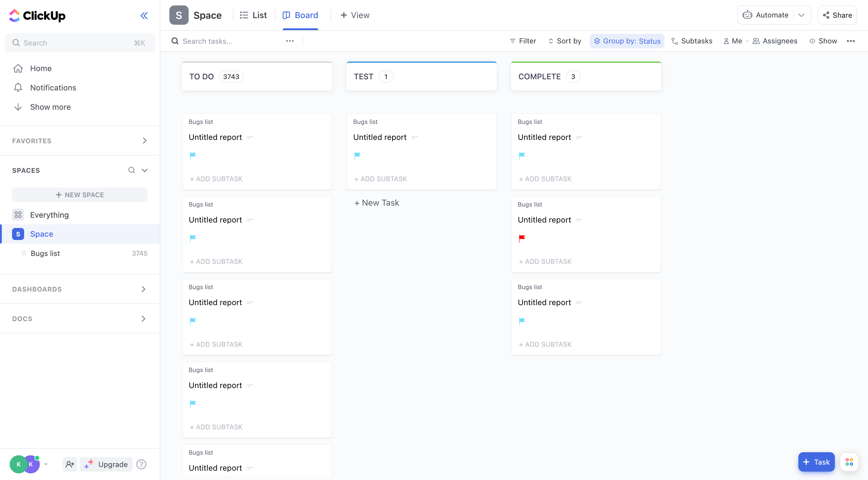Click priority flag on third COMPLETE card

tap(522, 321)
